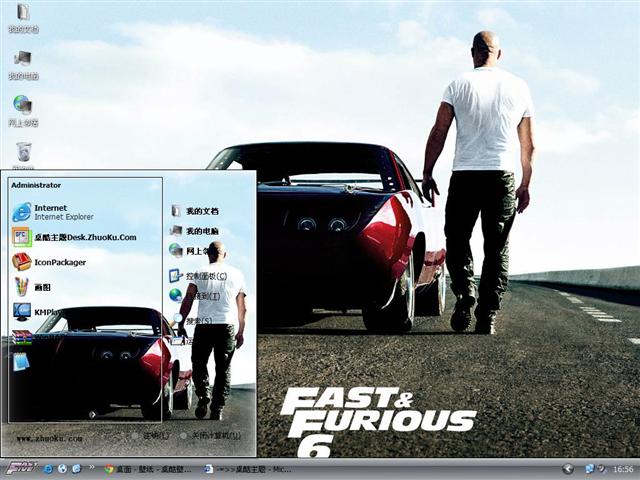Image resolution: width=640 pixels, height=480 pixels.
Task: Click the second Quick Launch globe icon
Action: (62, 469)
